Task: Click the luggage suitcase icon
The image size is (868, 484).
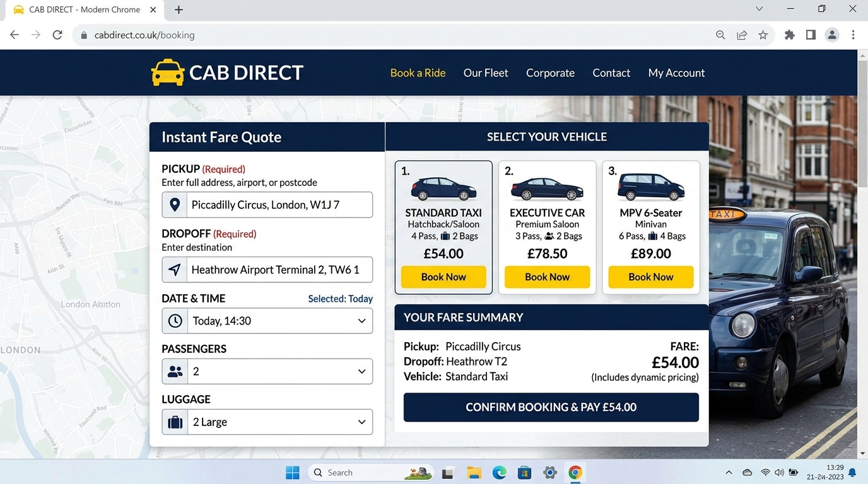Action: (175, 422)
